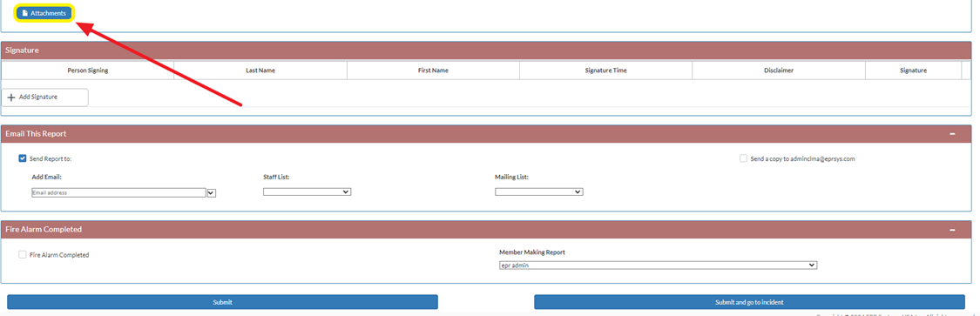The height and width of the screenshot is (316, 980).
Task: Click the Signature Time column header
Action: 605,71
